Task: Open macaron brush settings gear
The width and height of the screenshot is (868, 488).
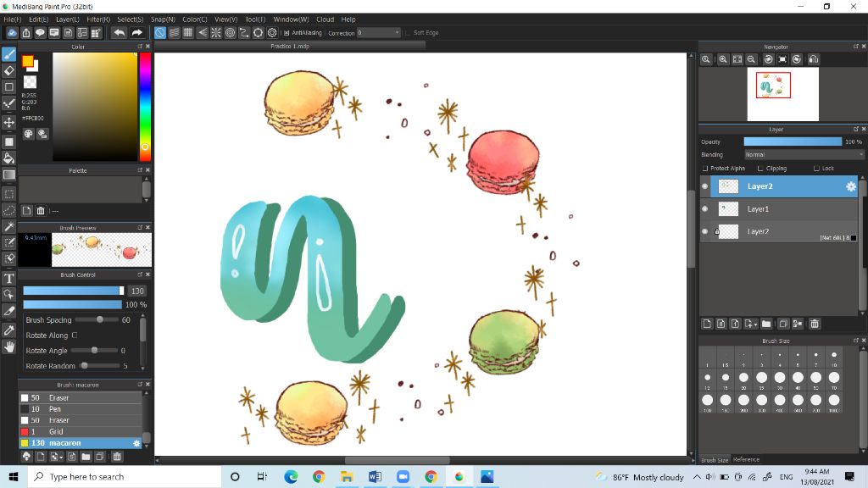Action: tap(136, 443)
